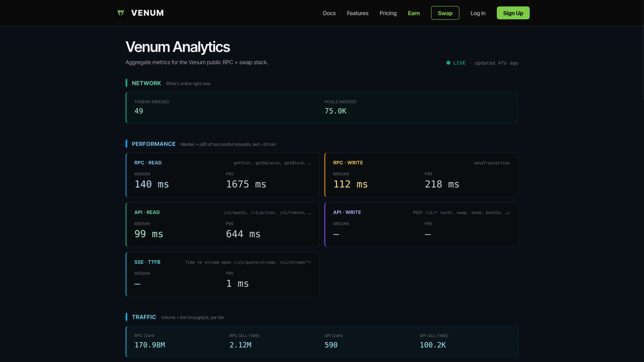The width and height of the screenshot is (644, 362).
Task: Open the Features page
Action: click(357, 13)
